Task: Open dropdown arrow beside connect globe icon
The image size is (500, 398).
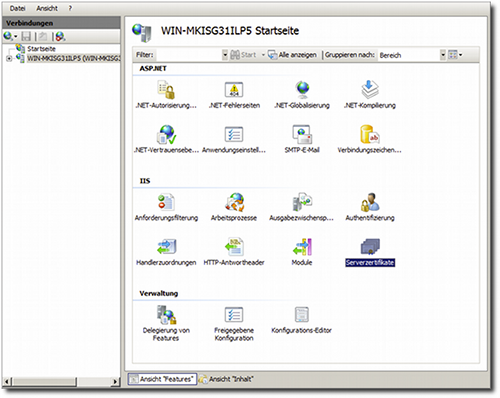Action: (16, 36)
